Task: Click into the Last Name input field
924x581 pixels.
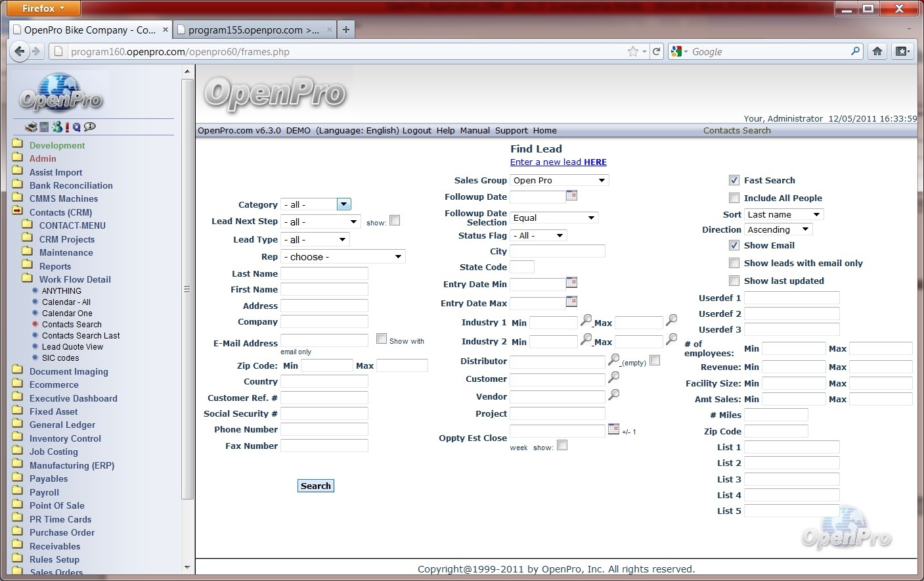Action: tap(324, 273)
